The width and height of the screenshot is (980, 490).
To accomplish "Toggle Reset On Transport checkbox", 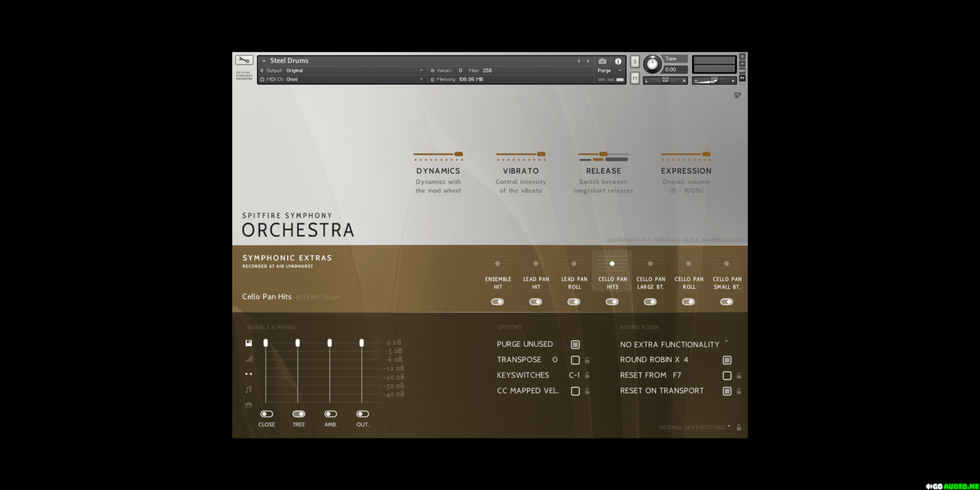I will point(727,391).
